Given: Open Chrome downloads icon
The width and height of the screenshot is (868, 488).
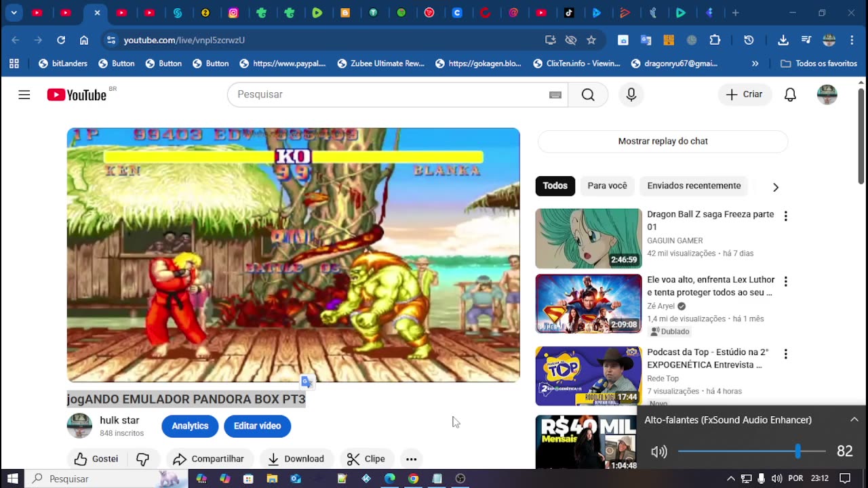Looking at the screenshot, I should point(783,40).
